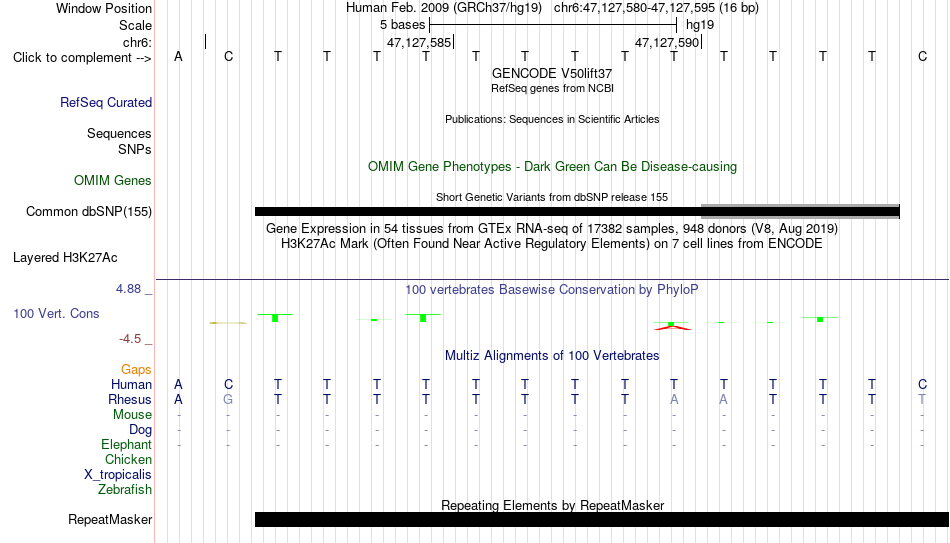
Task: Click the Chicken species label
Action: 128,460
